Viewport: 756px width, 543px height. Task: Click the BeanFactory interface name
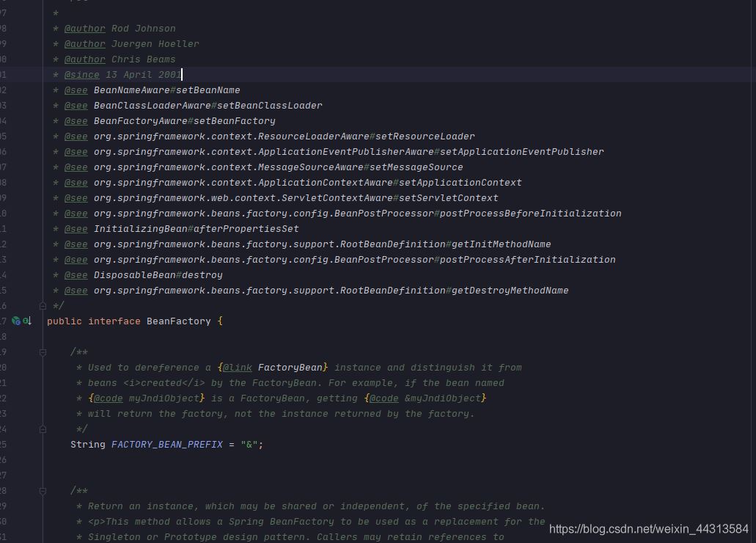[178, 321]
